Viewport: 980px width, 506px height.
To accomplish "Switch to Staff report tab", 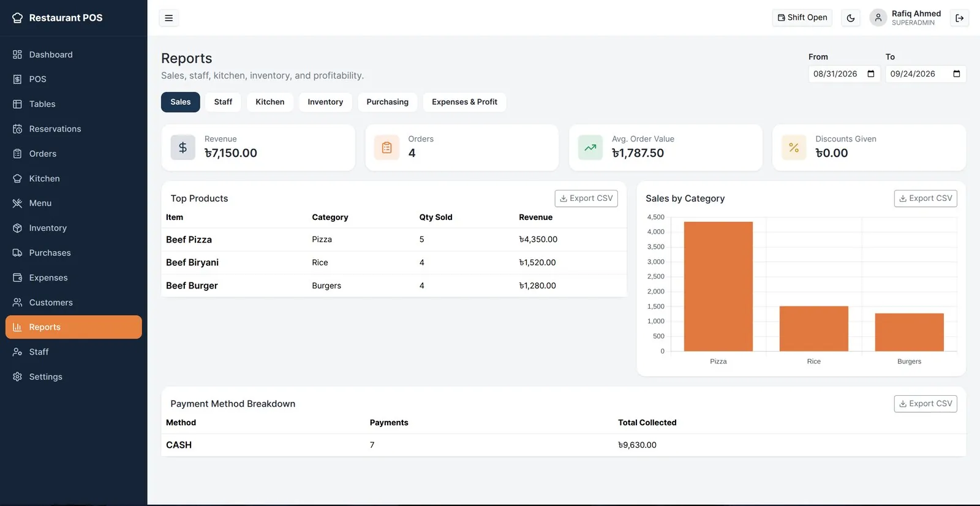I will [x=223, y=102].
